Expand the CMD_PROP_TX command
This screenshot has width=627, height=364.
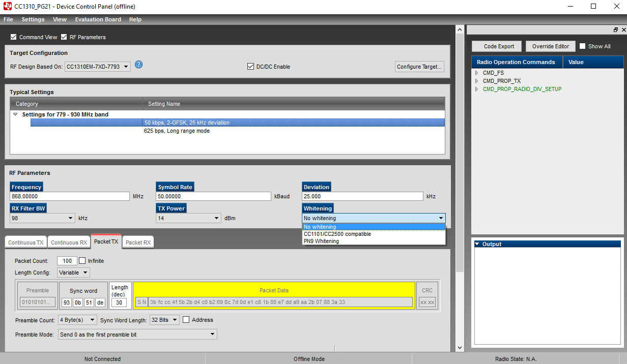coord(477,81)
